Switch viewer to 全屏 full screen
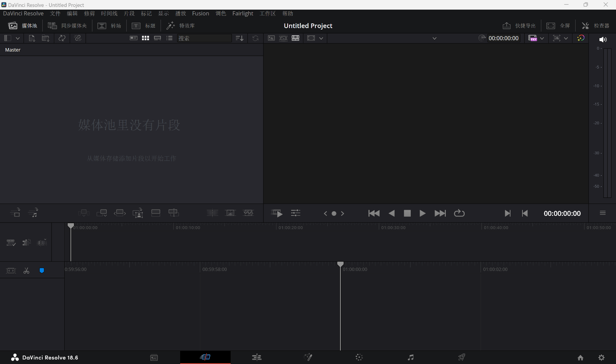Viewport: 616px width, 364px height. click(558, 26)
